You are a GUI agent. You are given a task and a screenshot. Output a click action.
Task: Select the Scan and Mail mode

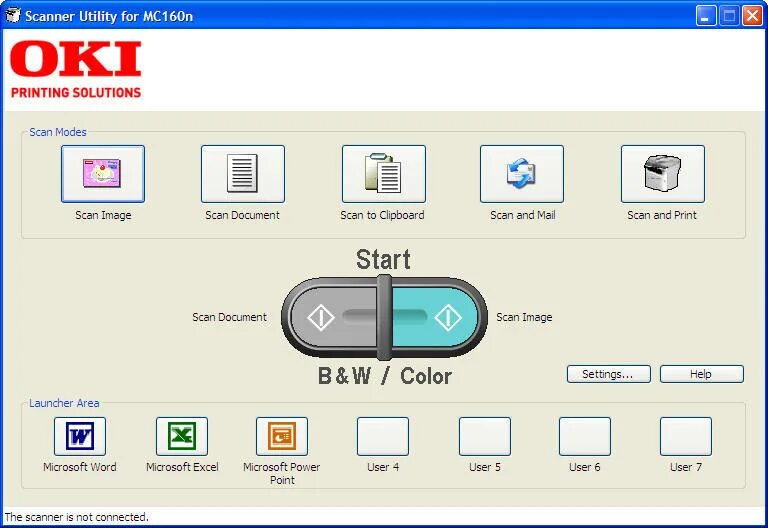pos(522,173)
